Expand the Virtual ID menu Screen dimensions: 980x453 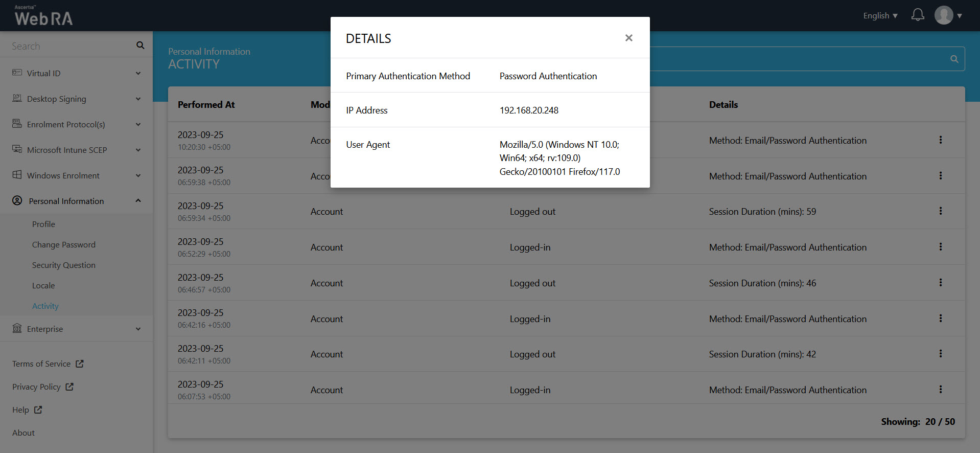click(77, 73)
